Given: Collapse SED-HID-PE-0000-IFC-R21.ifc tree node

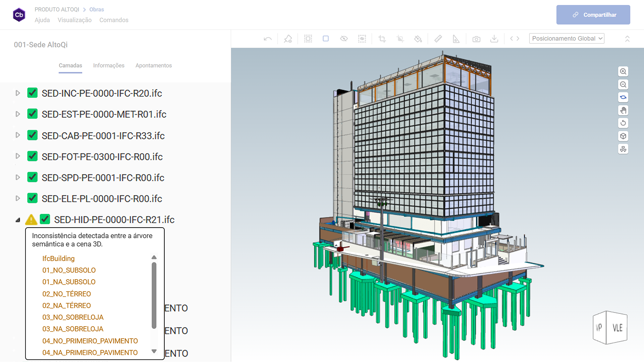Looking at the screenshot, I should [x=18, y=220].
